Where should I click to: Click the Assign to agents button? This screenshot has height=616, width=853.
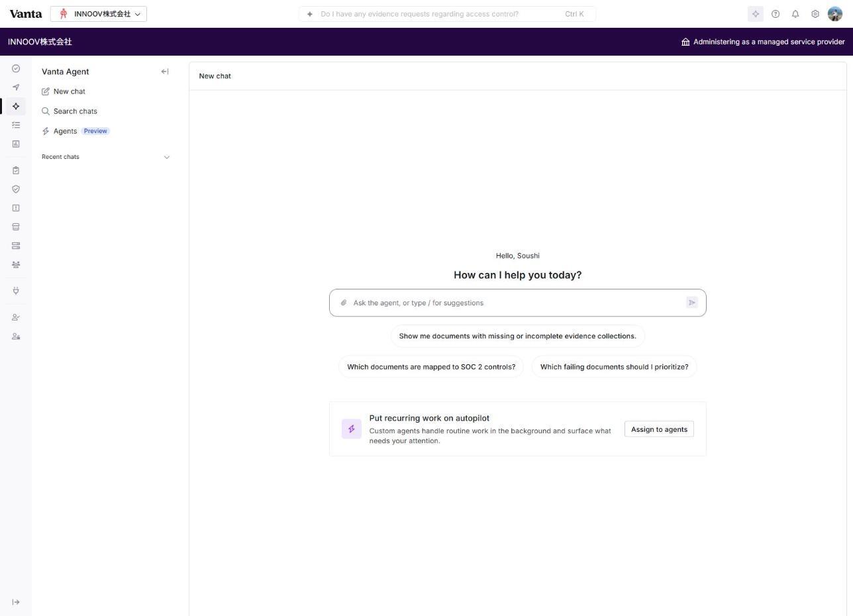point(659,429)
